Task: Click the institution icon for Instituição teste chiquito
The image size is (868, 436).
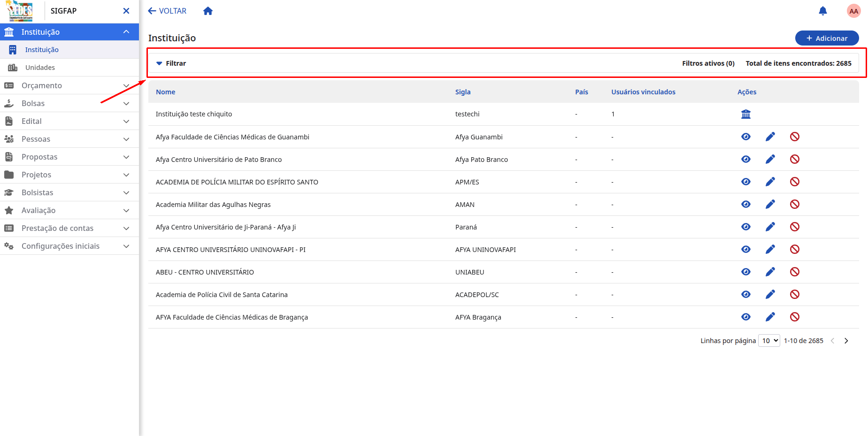Action: [x=746, y=114]
